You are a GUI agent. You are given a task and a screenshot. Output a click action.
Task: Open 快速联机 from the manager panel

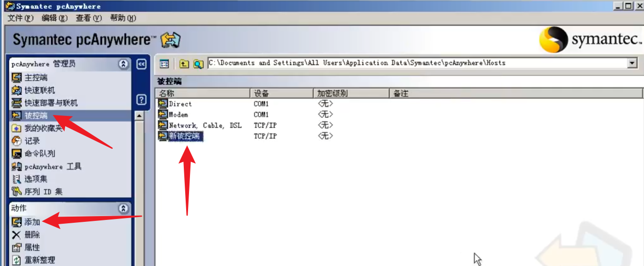pos(39,90)
